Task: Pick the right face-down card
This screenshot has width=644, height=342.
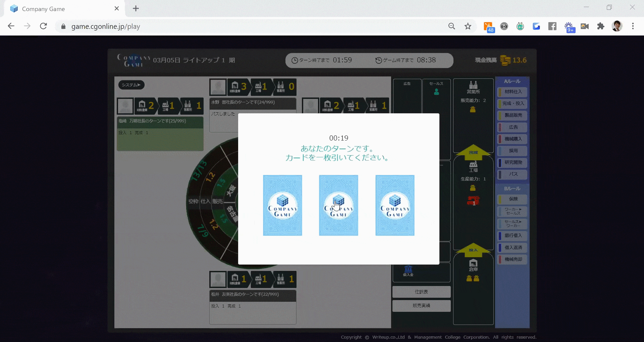Action: (x=395, y=205)
